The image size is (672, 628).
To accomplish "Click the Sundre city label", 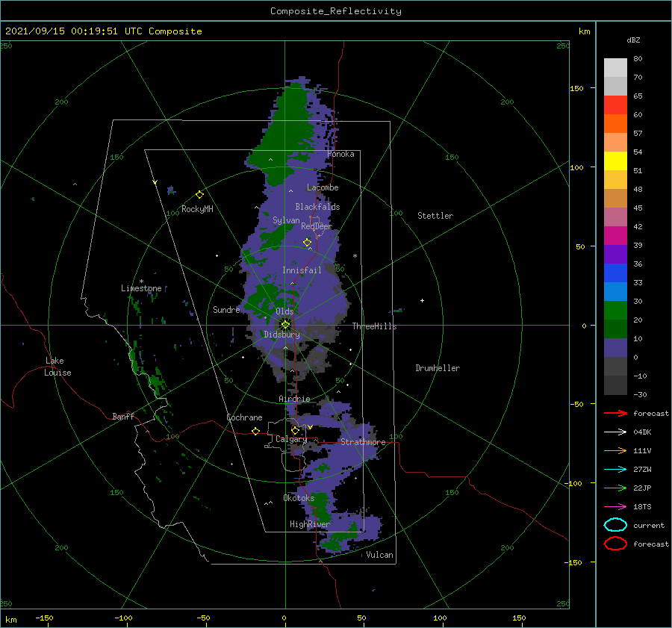I will [226, 309].
